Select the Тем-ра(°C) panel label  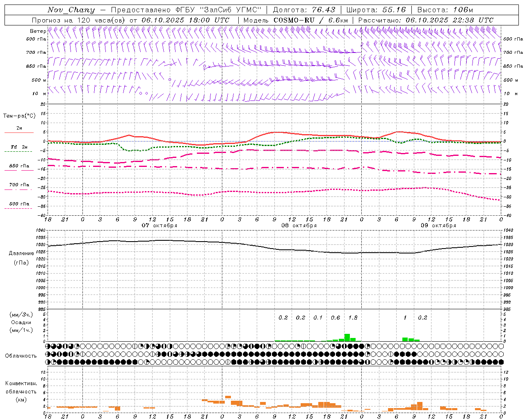pyautogui.click(x=19, y=116)
